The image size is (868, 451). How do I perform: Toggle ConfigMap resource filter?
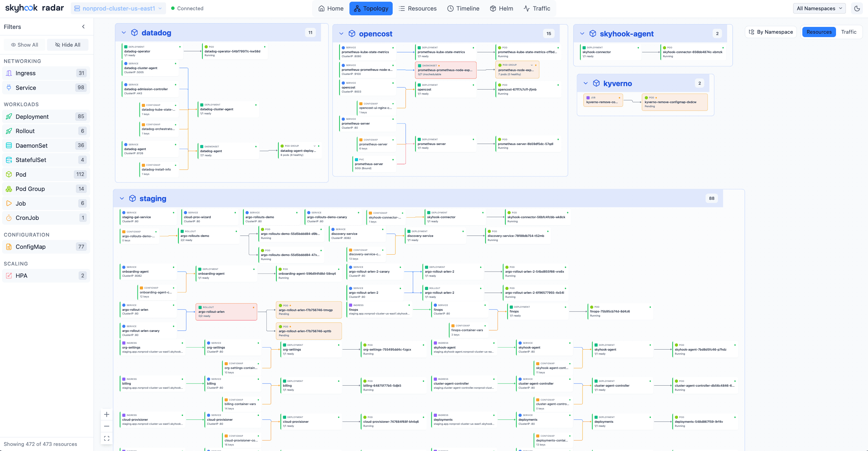click(46, 247)
